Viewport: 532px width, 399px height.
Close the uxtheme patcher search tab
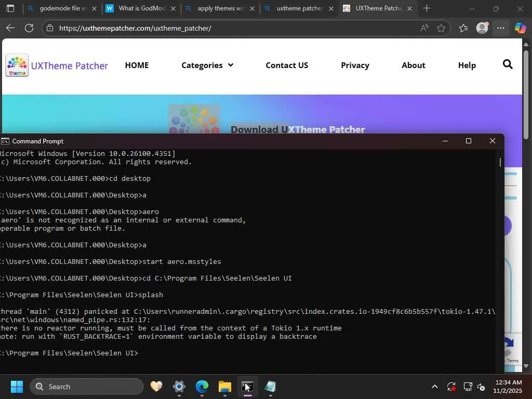click(331, 8)
